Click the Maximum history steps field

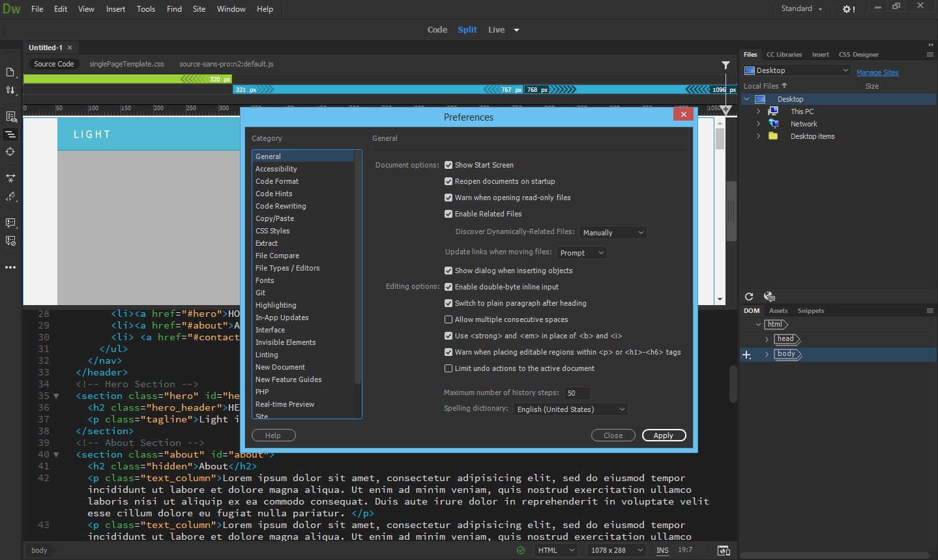click(577, 393)
